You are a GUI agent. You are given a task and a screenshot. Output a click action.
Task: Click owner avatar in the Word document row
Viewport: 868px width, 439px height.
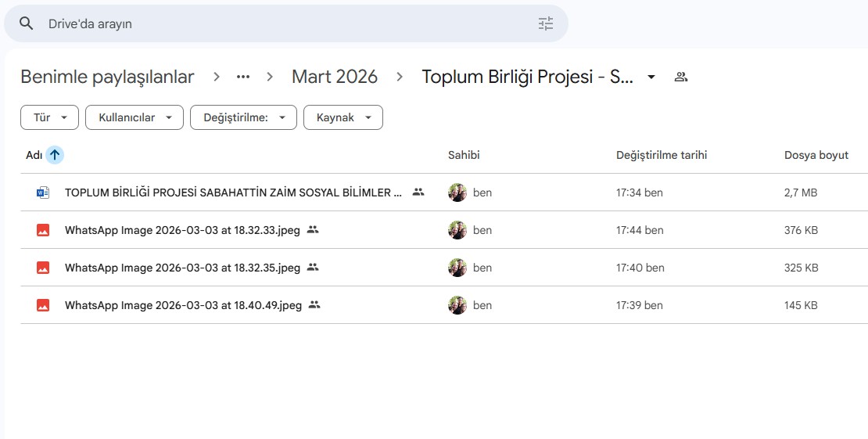click(457, 193)
